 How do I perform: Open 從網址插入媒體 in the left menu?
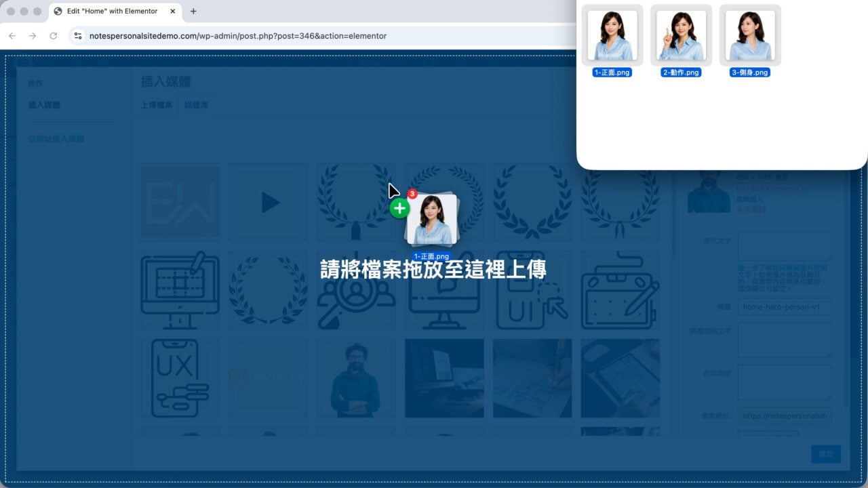pos(56,139)
